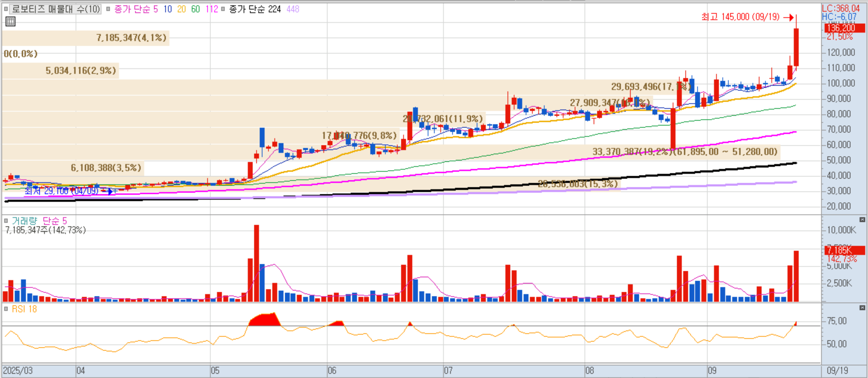Click the 33,370,387 (61,895.00 ~ 51,280.00) label
Screen dimensions: 868x378
click(x=685, y=151)
